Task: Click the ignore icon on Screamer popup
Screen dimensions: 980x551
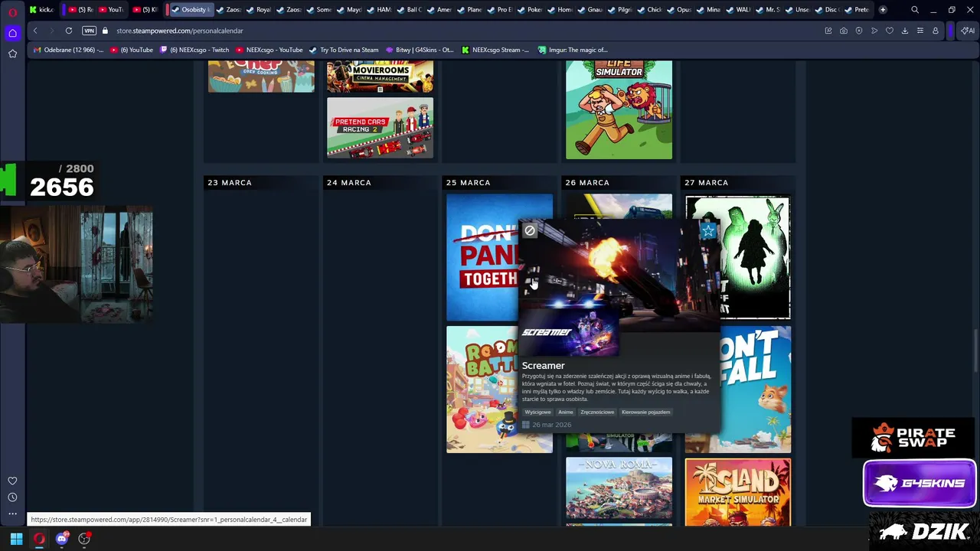Action: pyautogui.click(x=530, y=230)
